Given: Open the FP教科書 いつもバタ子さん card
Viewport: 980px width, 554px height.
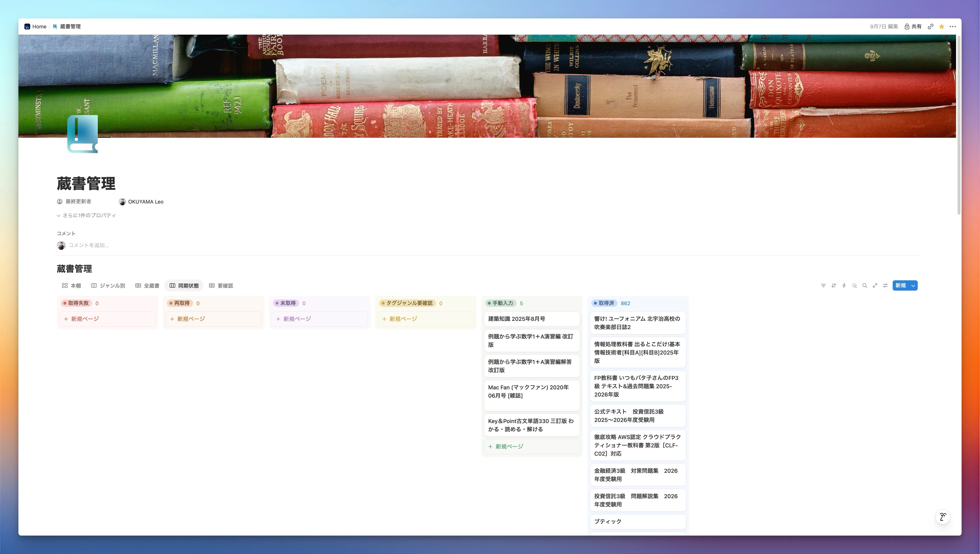Looking at the screenshot, I should (638, 386).
